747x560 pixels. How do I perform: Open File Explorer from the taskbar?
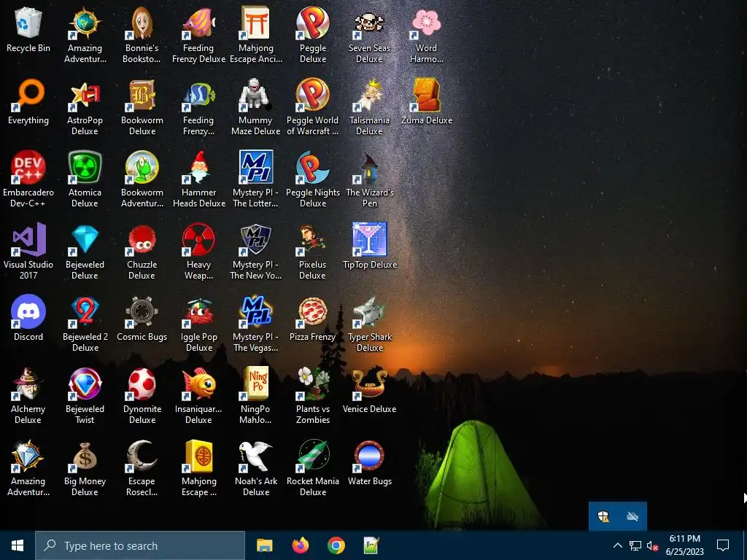pyautogui.click(x=264, y=545)
